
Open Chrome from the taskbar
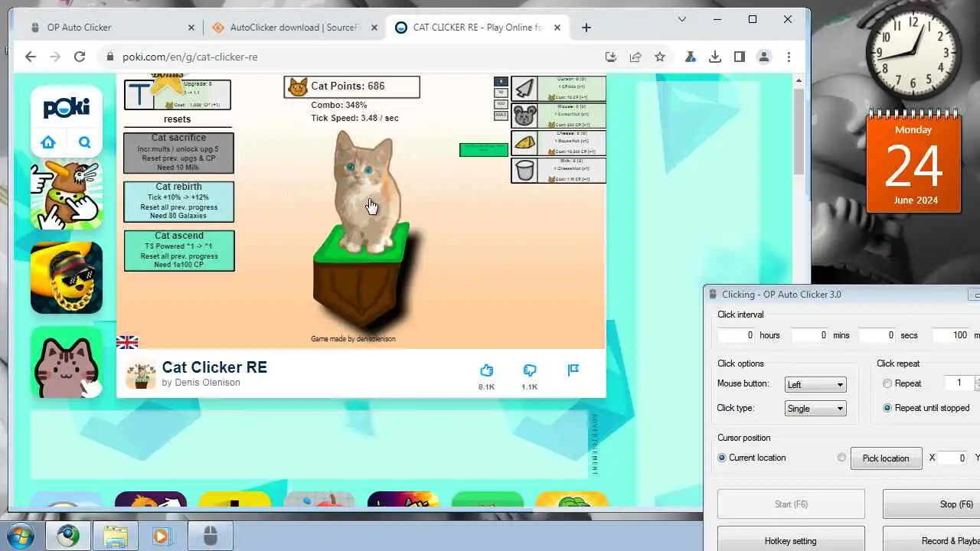(67, 536)
